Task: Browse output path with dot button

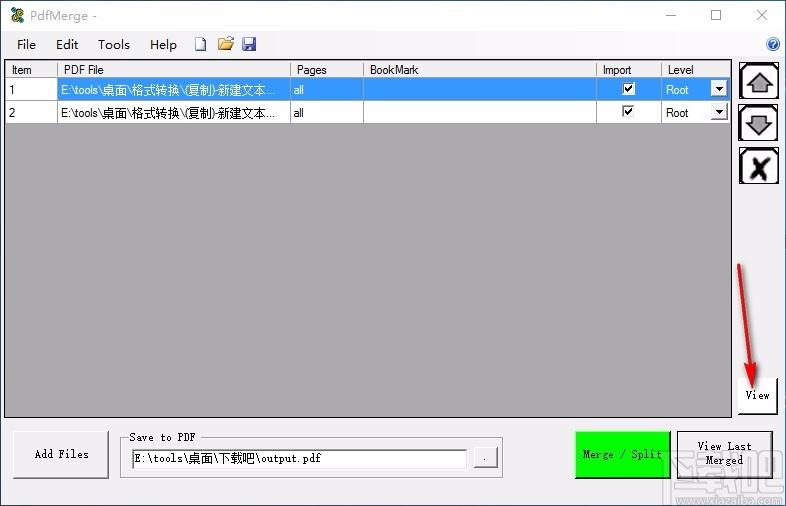Action: coord(485,458)
